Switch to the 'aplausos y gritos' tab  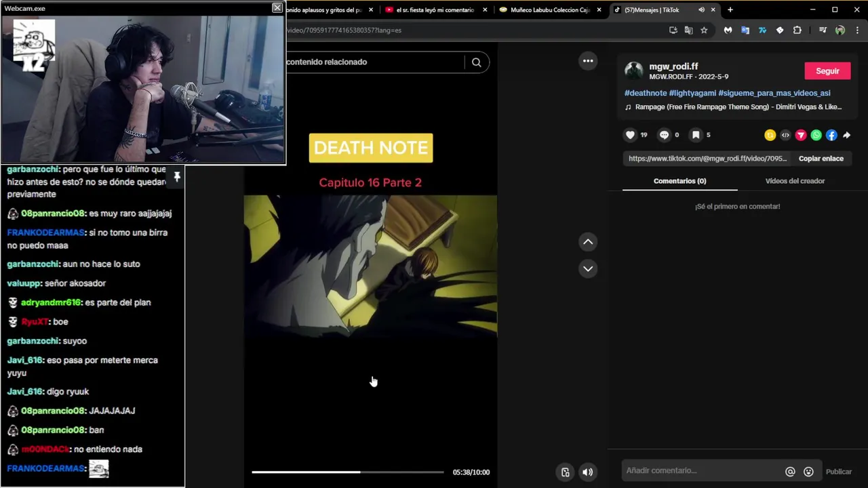pos(329,10)
